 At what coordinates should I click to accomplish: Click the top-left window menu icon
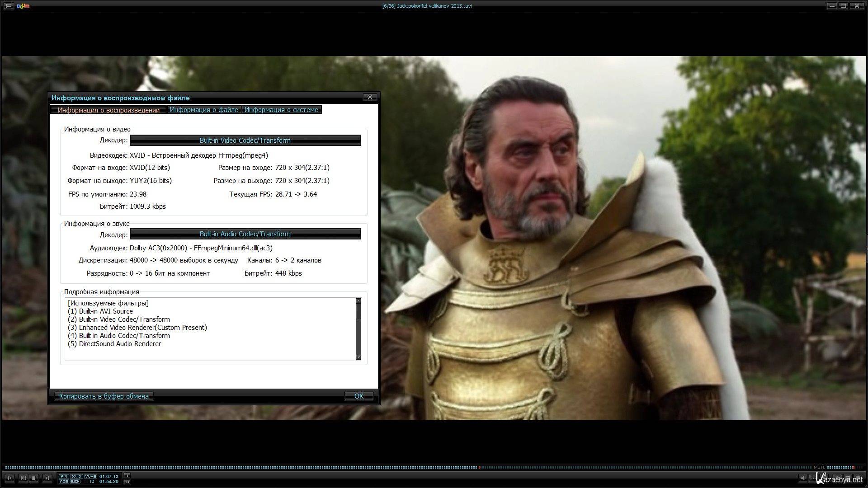pyautogui.click(x=9, y=6)
